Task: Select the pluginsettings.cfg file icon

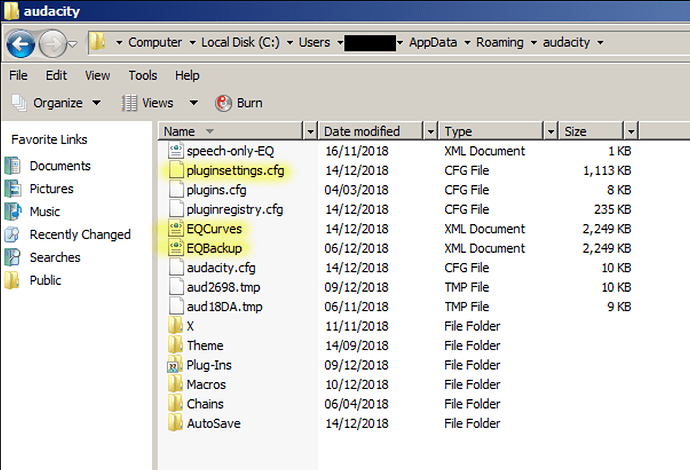Action: [176, 170]
